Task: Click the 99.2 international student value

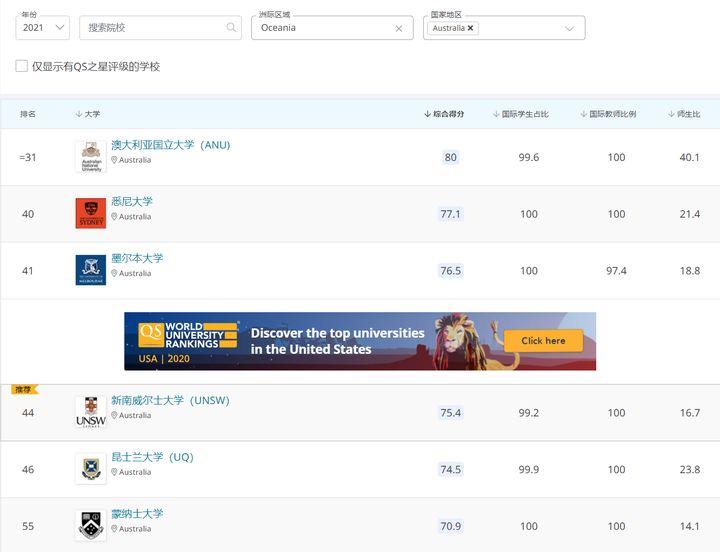Action: 529,413
